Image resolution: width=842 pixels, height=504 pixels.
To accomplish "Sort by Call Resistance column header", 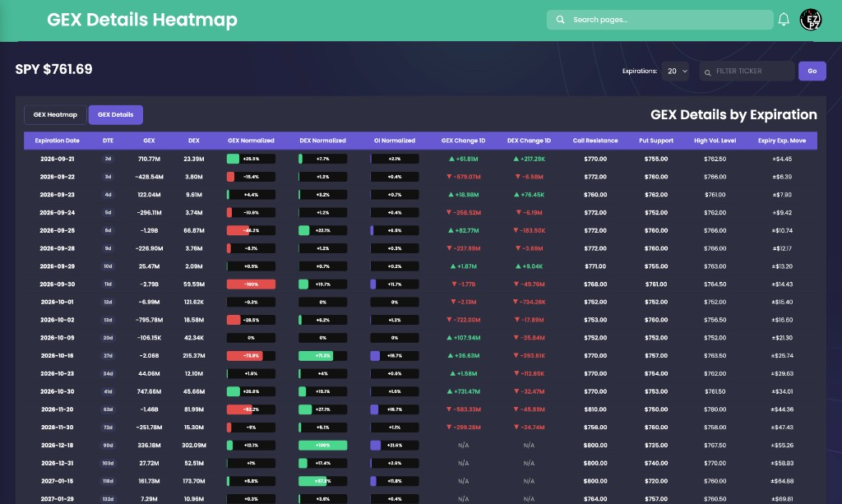I will 595,141.
